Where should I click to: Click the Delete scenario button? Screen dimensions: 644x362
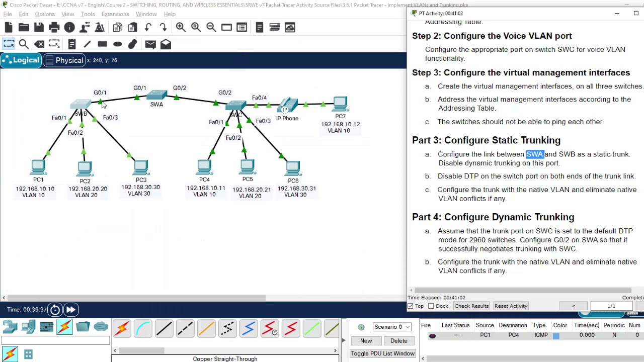click(x=399, y=341)
